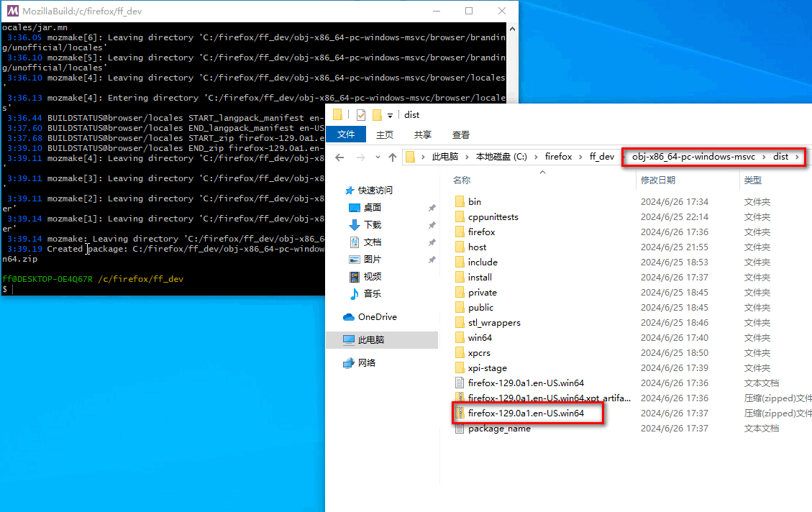The height and width of the screenshot is (512, 812).
Task: Select the stl_wrappers folder icon
Action: point(460,323)
